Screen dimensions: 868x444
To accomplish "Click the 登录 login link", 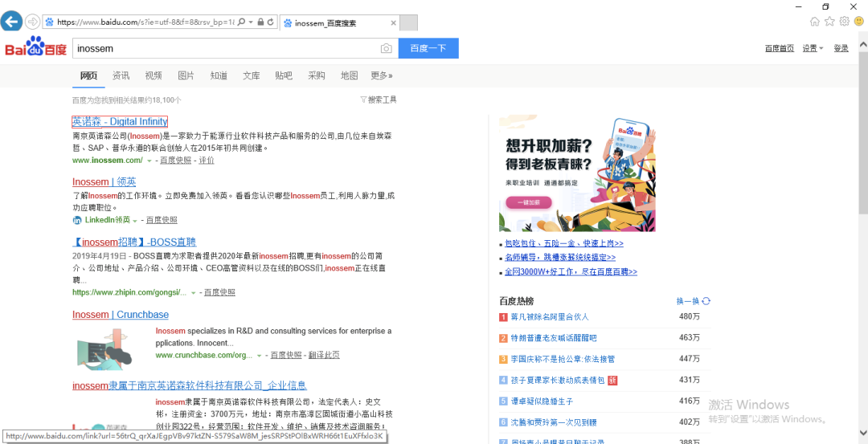I will (x=841, y=48).
